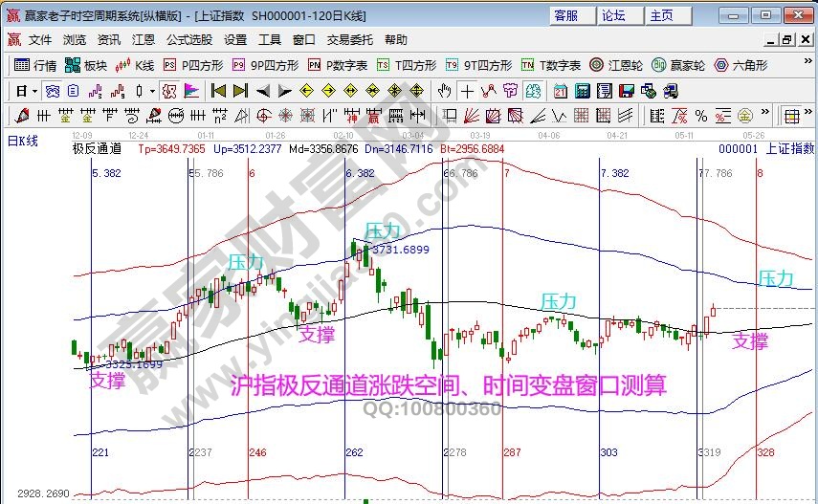Open the 交易委托 menu
The width and height of the screenshot is (818, 504).
click(x=350, y=40)
